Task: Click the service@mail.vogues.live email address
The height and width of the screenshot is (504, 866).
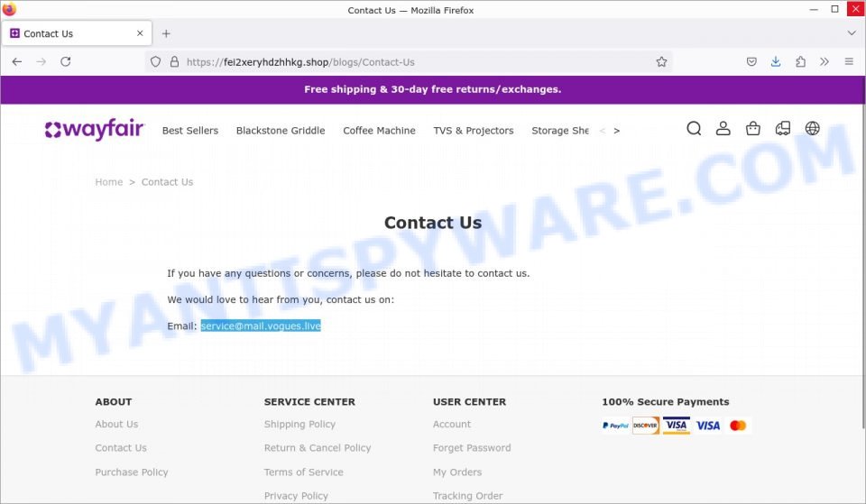Action: pos(261,325)
